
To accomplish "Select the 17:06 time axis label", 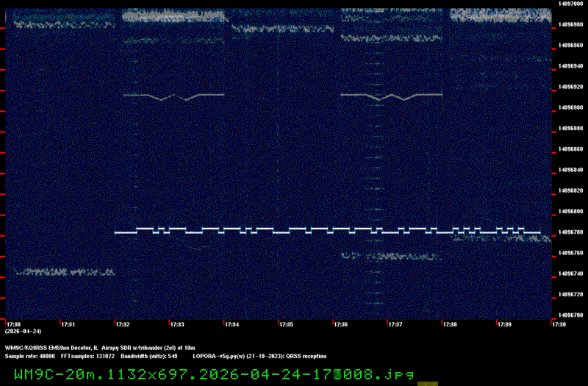I will pos(340,324).
